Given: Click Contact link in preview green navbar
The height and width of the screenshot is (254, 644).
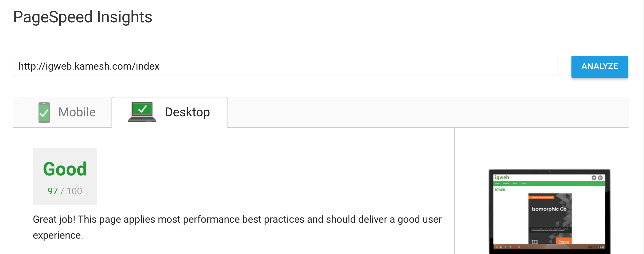Looking at the screenshot, I should 523,183.
